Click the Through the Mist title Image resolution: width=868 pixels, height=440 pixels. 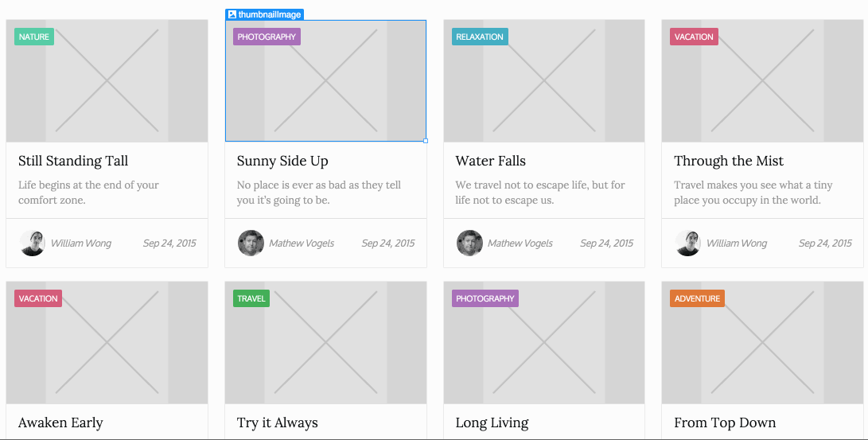click(x=729, y=161)
